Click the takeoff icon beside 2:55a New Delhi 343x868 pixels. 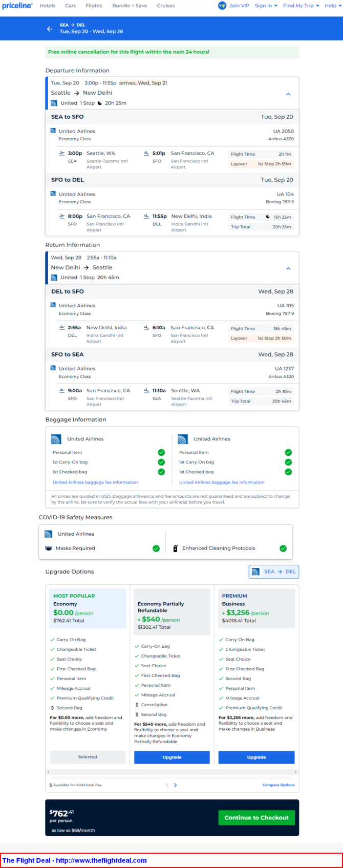(x=62, y=327)
